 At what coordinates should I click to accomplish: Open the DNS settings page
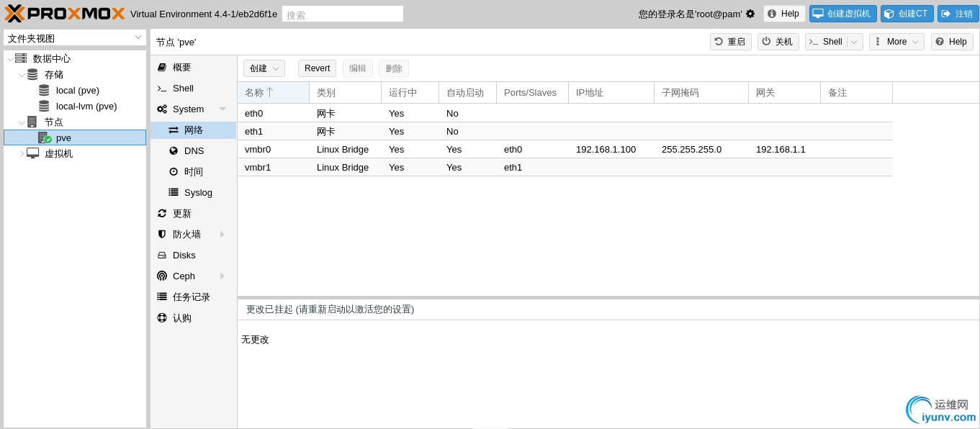(194, 150)
